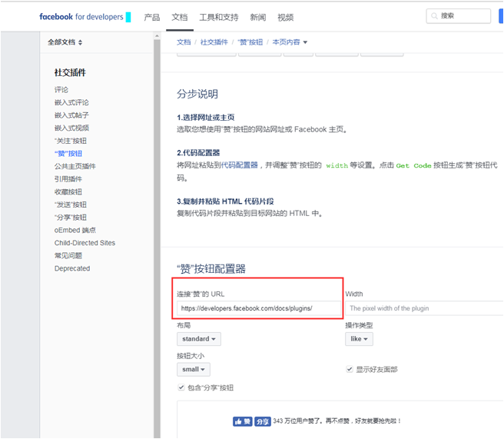504x439 pixels.
Task: Select the 工具和支持 navigation item
Action: (x=218, y=17)
